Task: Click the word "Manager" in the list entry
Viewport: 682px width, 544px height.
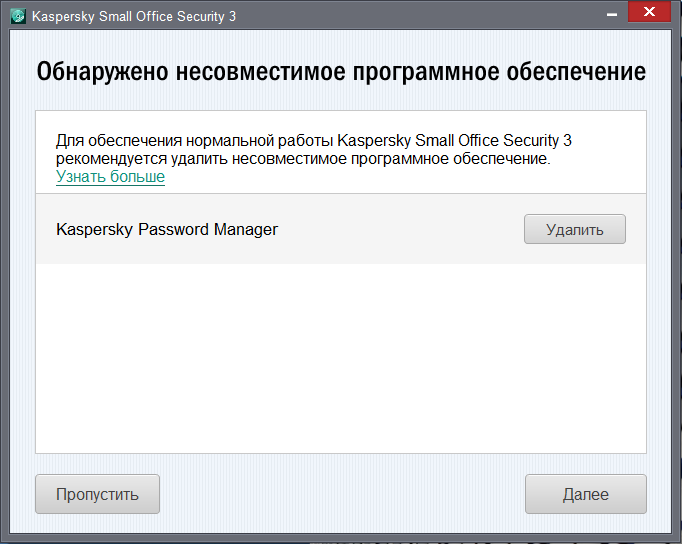Action: coord(245,229)
